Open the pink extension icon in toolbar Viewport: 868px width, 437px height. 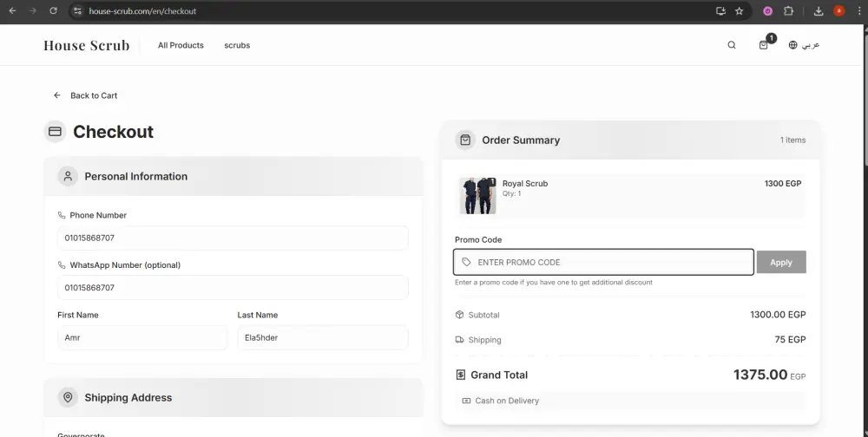(x=767, y=10)
